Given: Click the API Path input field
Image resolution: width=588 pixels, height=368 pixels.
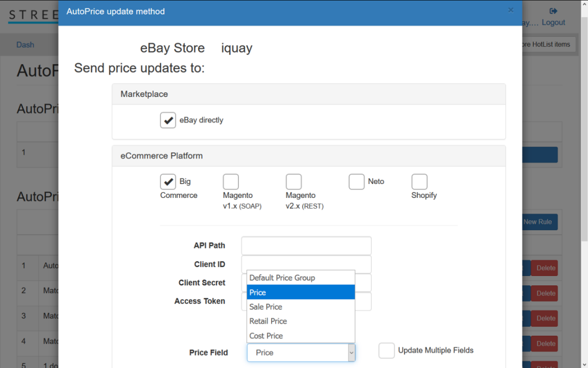Looking at the screenshot, I should click(x=307, y=246).
